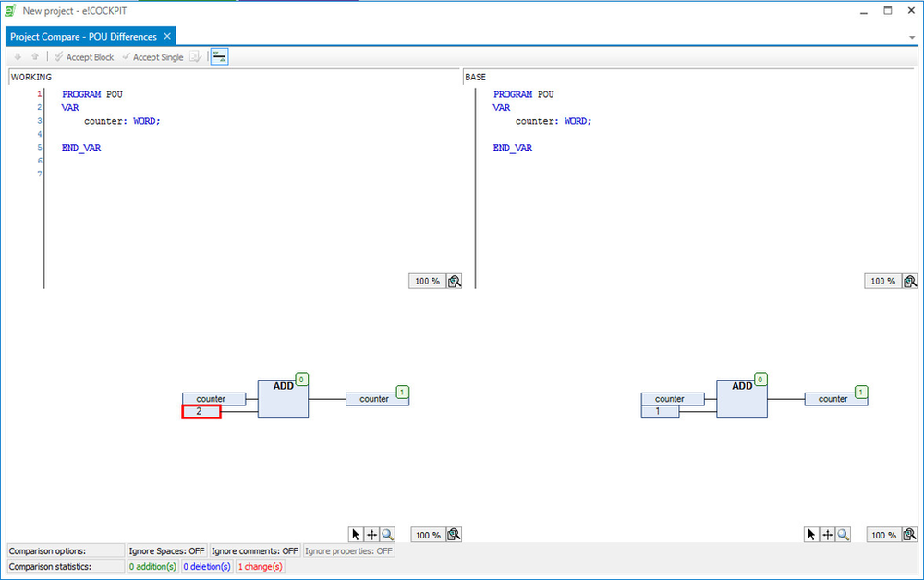The width and height of the screenshot is (924, 580).
Task: Open zoom menu in BASE diagram pane
Action: pos(909,535)
